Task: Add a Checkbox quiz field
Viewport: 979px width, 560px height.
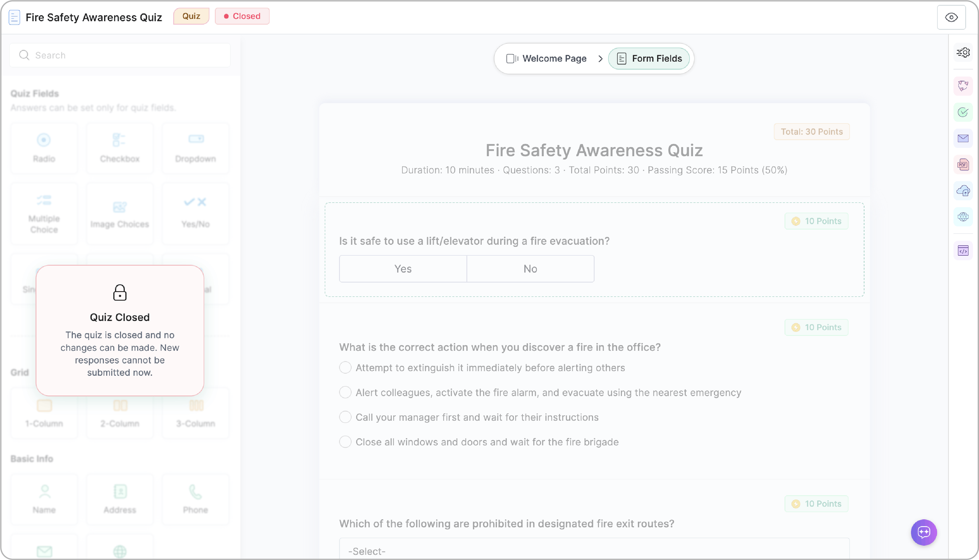Action: (x=120, y=148)
